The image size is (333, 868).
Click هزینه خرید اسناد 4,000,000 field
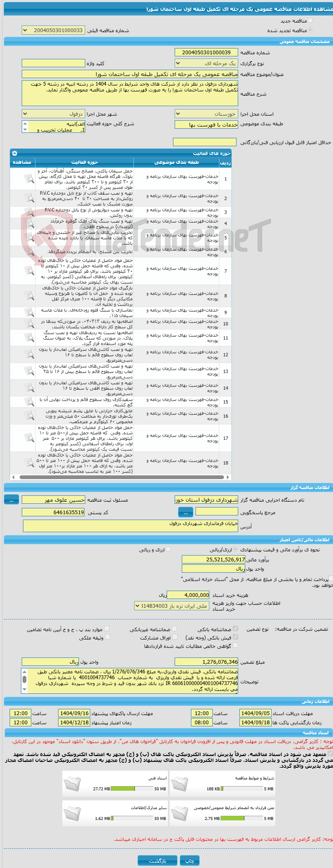coord(188,595)
